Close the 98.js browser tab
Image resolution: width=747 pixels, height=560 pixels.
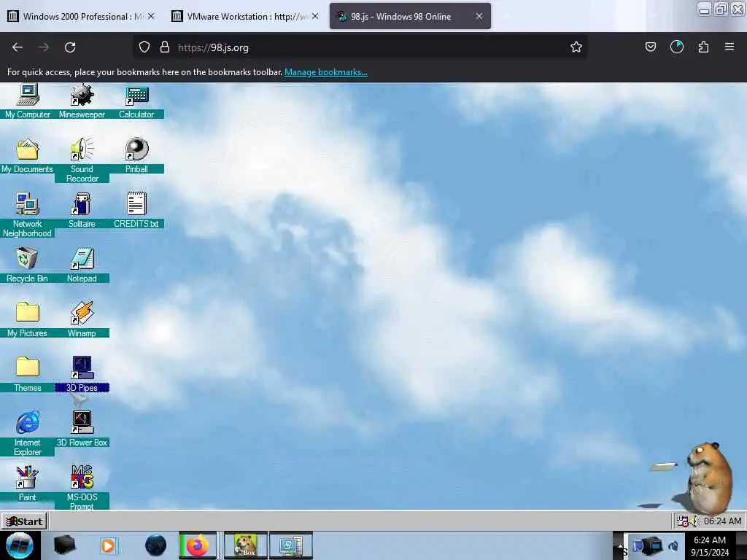click(479, 16)
